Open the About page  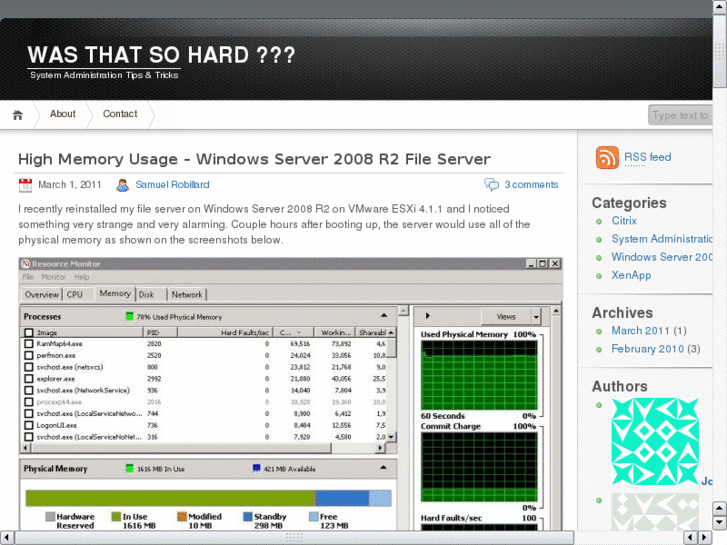pos(63,114)
